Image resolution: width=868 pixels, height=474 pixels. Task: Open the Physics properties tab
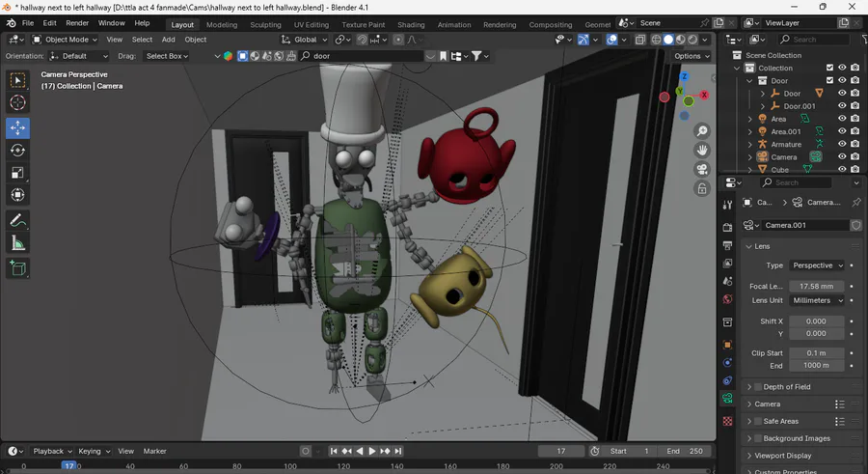click(727, 363)
